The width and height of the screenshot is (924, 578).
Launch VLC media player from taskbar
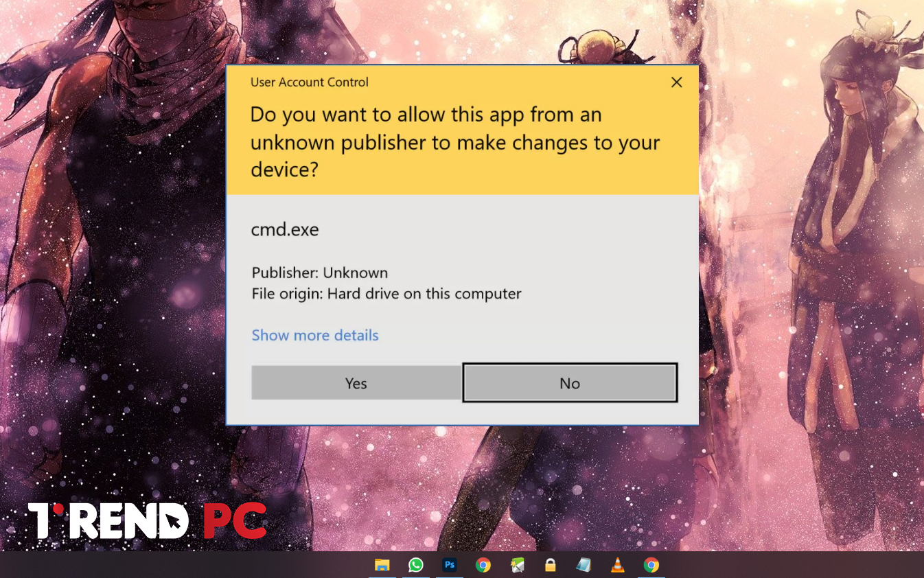(x=618, y=565)
